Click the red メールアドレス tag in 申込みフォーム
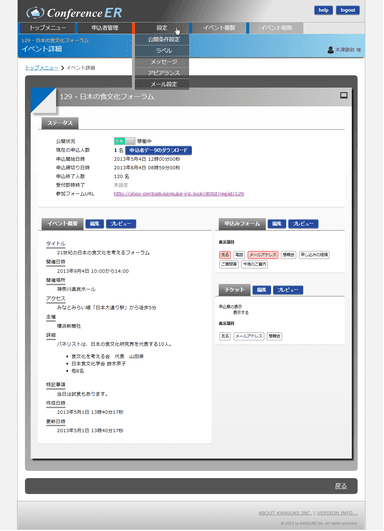Image resolution: width=384 pixels, height=531 pixels. point(263,255)
